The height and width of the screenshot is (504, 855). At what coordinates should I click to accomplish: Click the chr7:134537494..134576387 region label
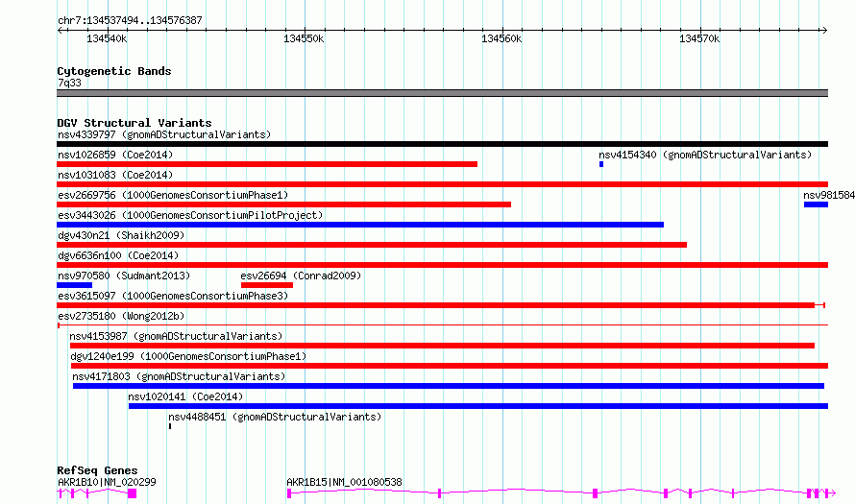click(x=130, y=21)
